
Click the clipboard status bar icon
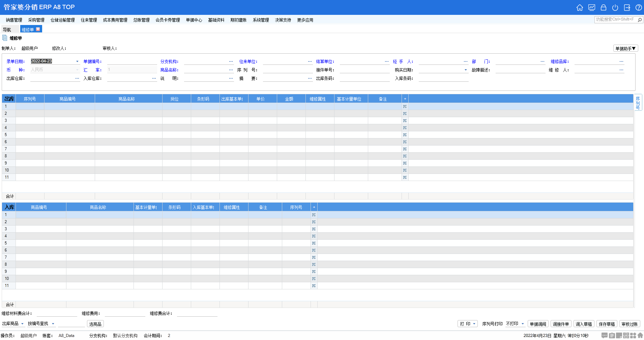(x=612, y=336)
